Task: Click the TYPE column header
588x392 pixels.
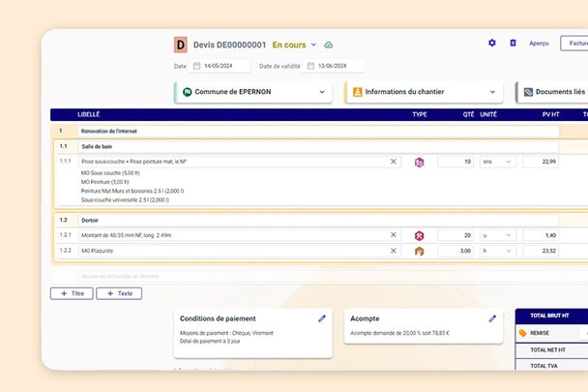Action: 420,114
